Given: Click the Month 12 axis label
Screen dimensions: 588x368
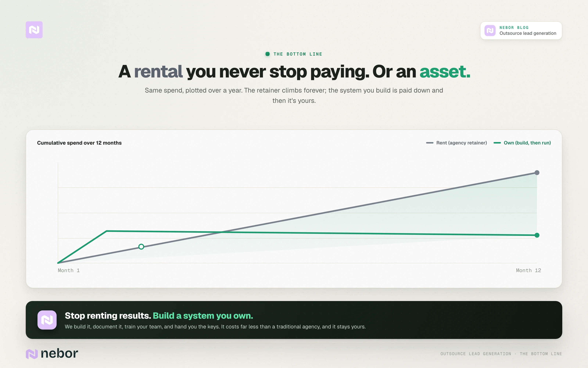Looking at the screenshot, I should tap(528, 270).
